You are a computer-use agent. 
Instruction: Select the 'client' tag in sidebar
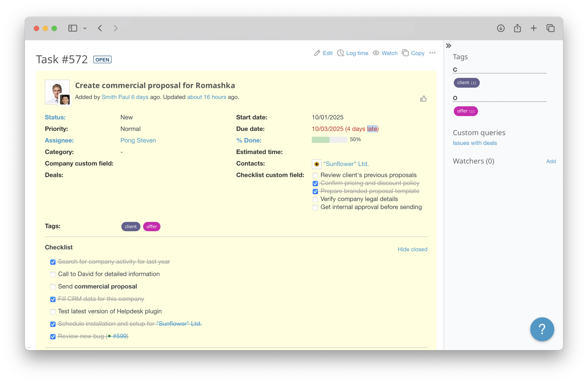466,83
